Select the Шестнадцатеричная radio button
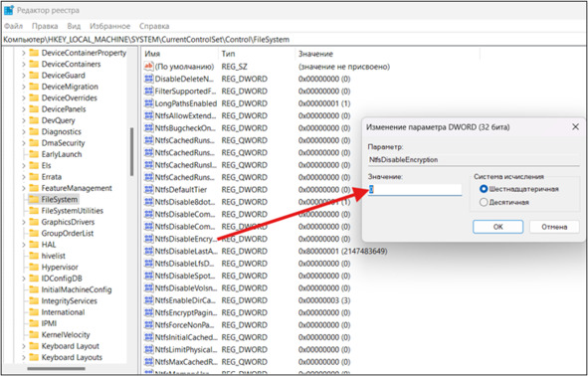The image size is (588, 376). [484, 189]
